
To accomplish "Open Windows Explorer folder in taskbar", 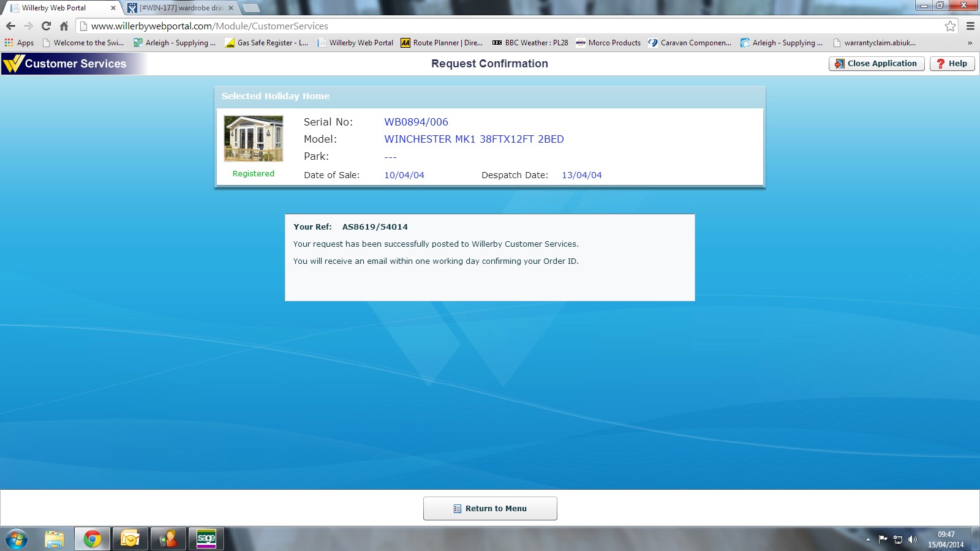I will click(55, 539).
